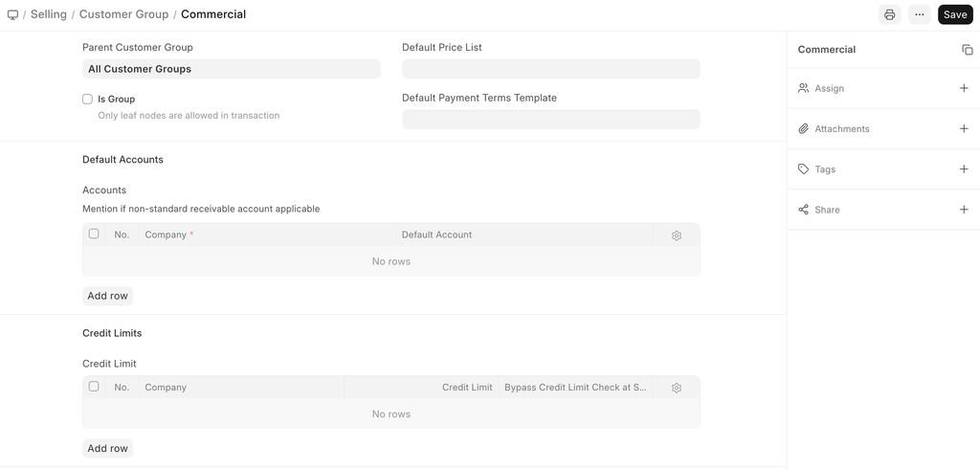Add an attachment with the plus icon
Image resolution: width=980 pixels, height=470 pixels.
point(964,128)
